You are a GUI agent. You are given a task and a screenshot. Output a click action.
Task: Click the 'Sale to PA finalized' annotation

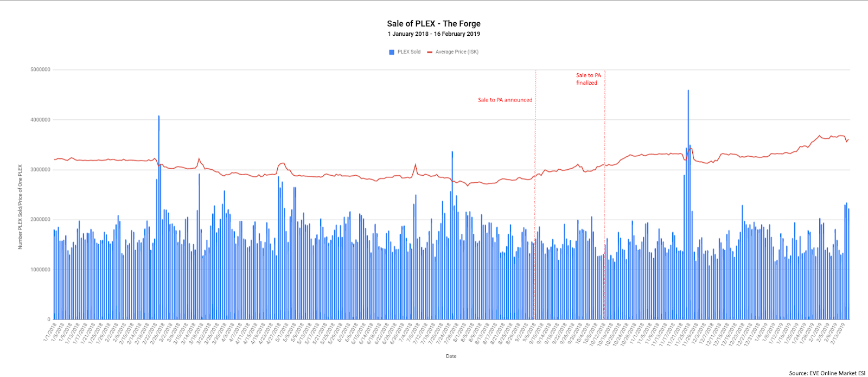coord(588,79)
